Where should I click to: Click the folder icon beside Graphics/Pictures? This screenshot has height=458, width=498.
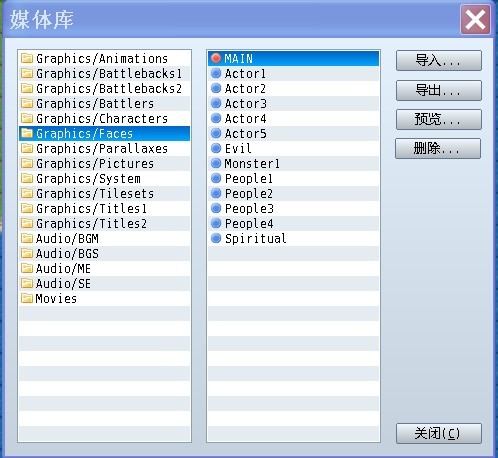[x=27, y=163]
